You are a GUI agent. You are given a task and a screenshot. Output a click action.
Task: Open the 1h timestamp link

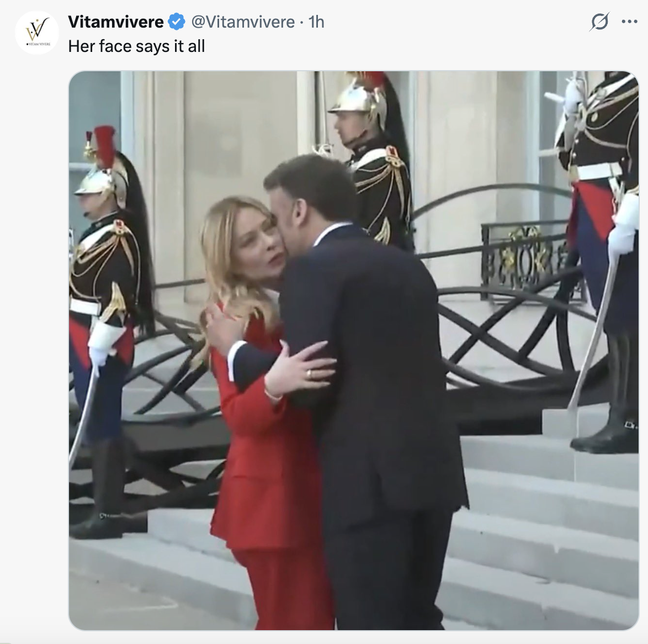pos(317,22)
